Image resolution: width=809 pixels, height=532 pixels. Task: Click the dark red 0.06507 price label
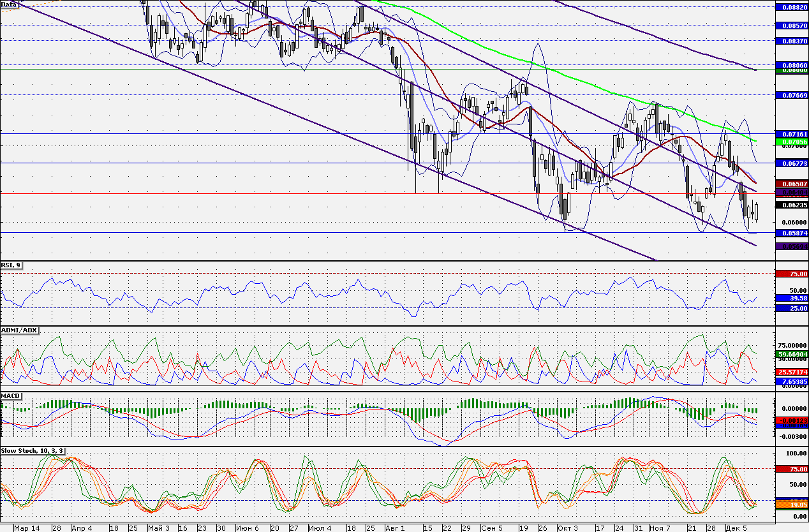(x=791, y=184)
